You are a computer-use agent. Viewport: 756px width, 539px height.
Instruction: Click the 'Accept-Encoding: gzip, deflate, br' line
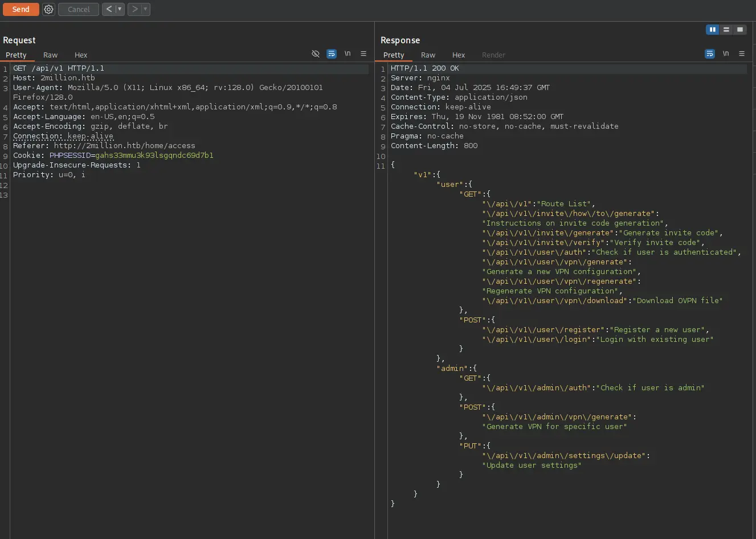91,126
